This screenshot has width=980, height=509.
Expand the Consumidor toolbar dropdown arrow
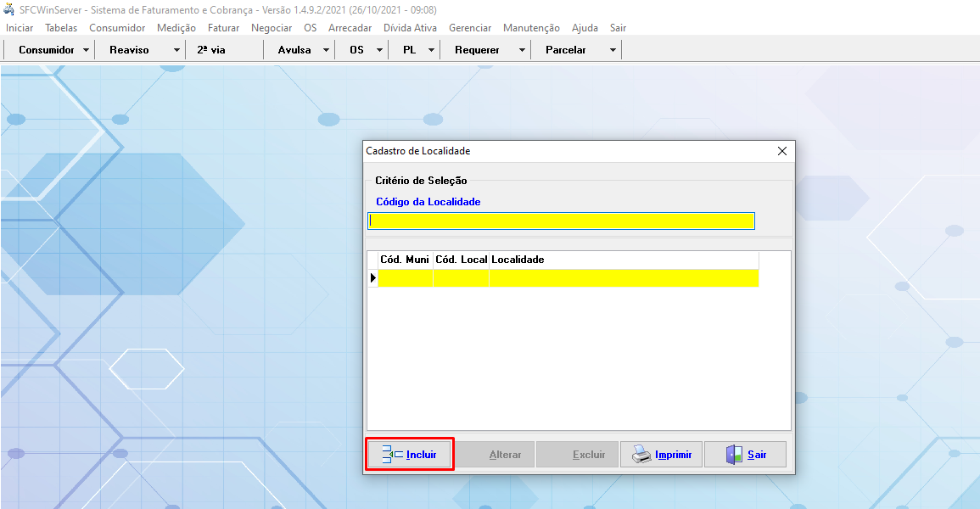click(x=87, y=50)
